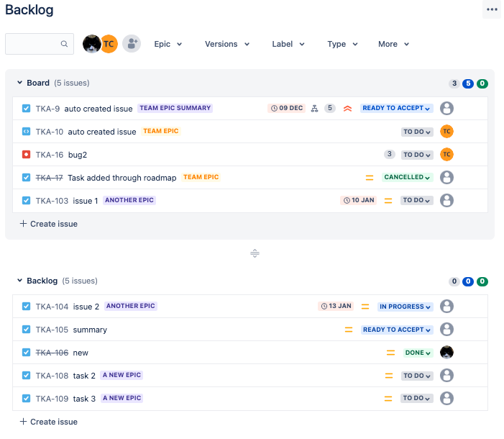The height and width of the screenshot is (439, 504).
Task: Collapse the Board section
Action: tap(19, 83)
